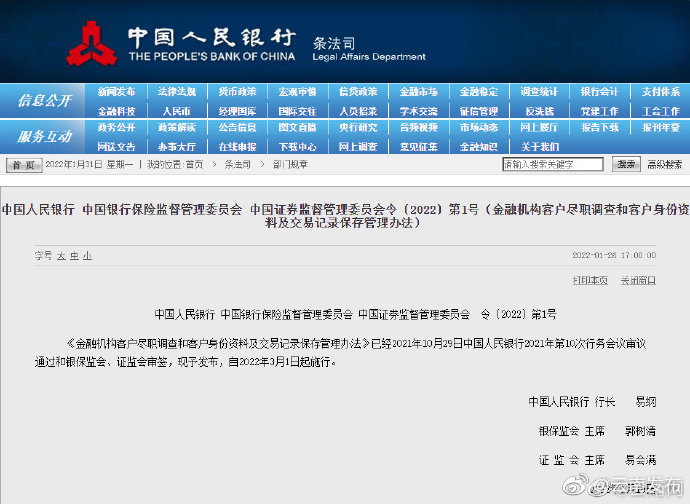690x504 pixels.
Task: Open 报告下载 menu item
Action: click(599, 128)
